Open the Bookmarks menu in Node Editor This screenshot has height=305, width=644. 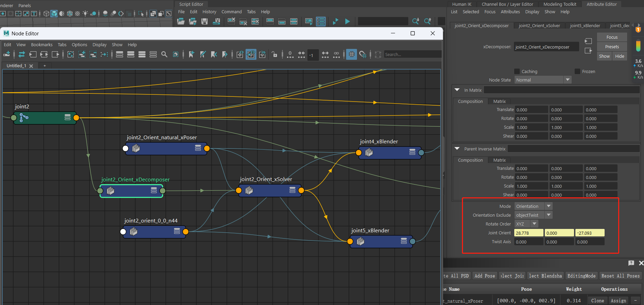[42, 45]
